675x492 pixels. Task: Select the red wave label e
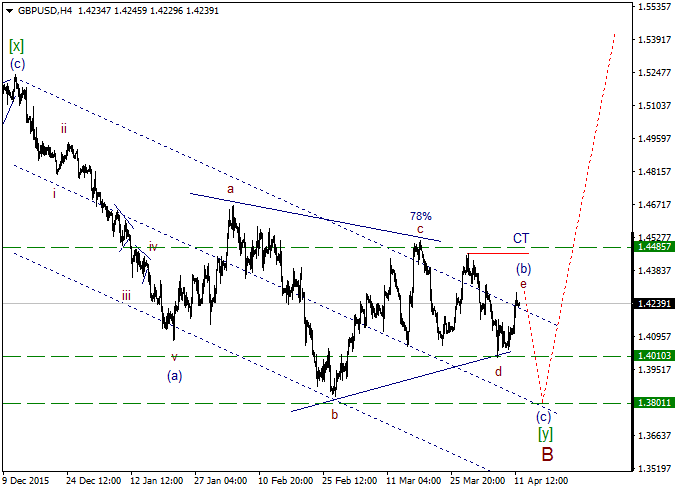coord(523,284)
